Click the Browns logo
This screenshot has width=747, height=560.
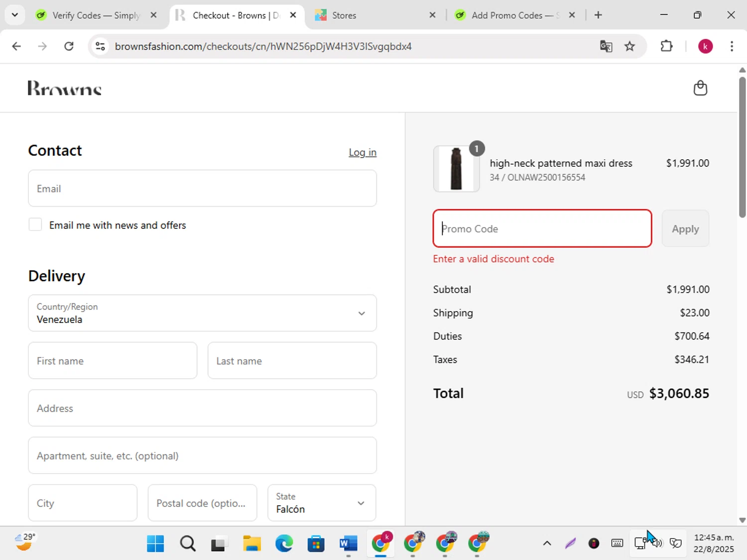coord(64,88)
